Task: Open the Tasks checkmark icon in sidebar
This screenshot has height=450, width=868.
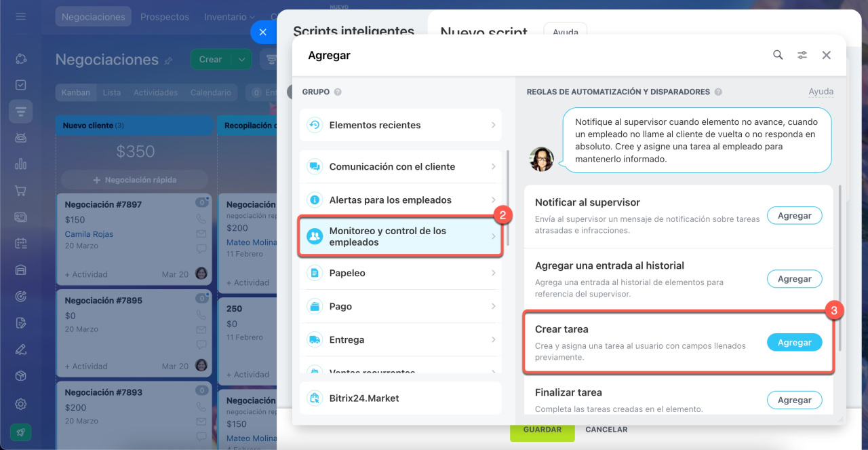Action: (21, 85)
